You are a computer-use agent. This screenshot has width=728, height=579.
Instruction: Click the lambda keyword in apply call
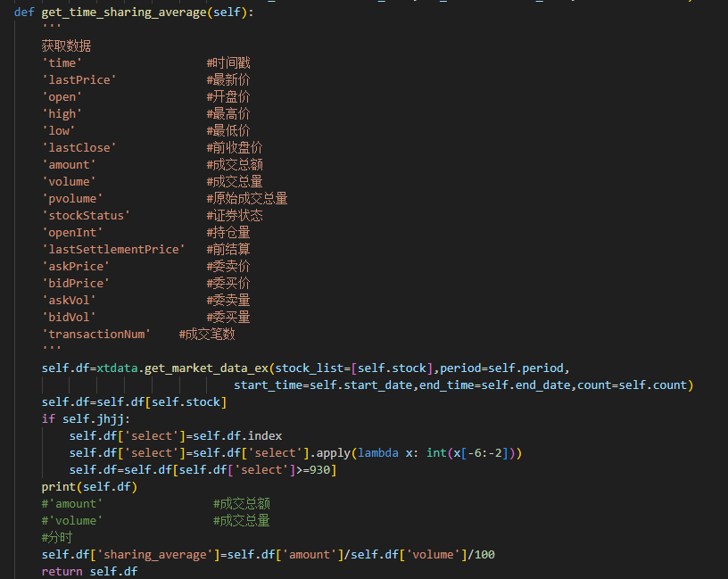[x=378, y=452]
